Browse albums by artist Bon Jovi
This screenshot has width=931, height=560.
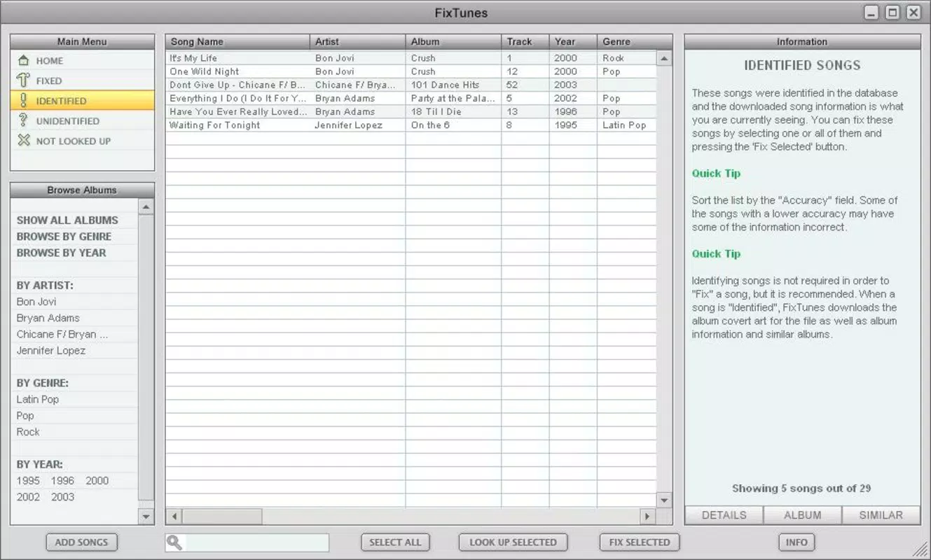point(36,302)
